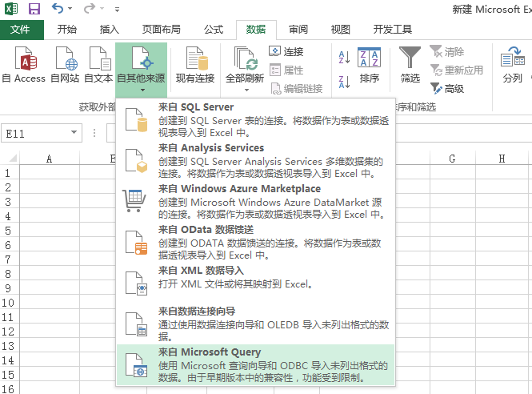Click the Redo arrow icon
The height and width of the screenshot is (394, 532).
point(90,8)
